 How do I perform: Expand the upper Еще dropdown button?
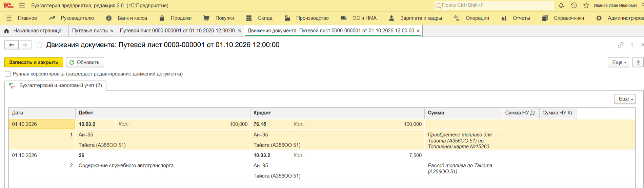coord(619,63)
